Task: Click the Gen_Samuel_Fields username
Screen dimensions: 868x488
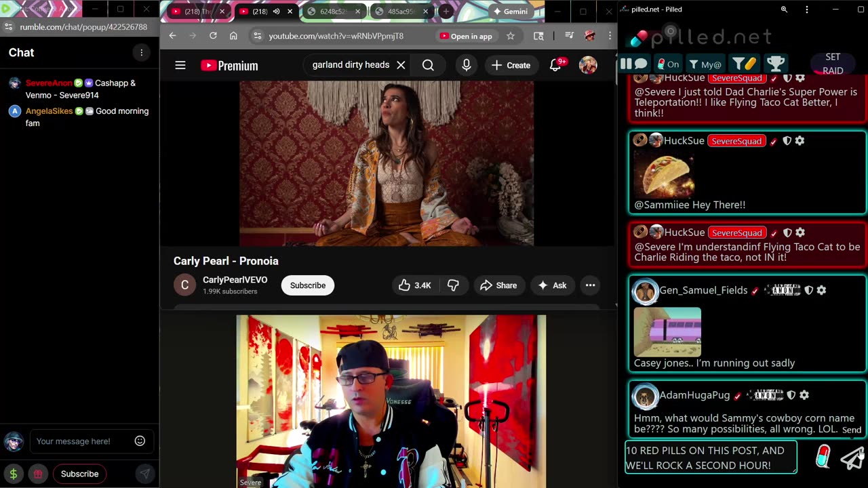Action: click(703, 290)
